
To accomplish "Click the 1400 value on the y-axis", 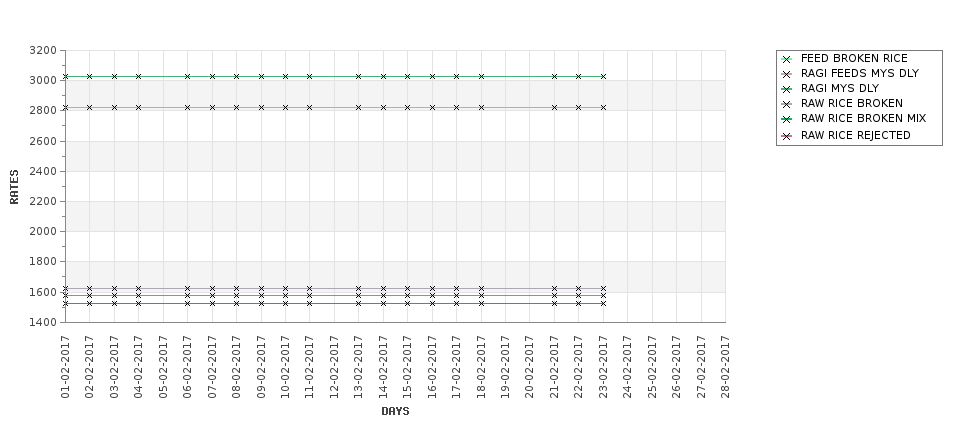I will [43, 323].
